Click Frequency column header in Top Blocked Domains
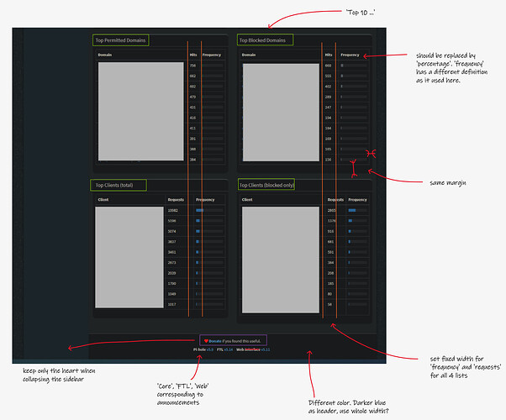The image size is (506, 420). 350,55
